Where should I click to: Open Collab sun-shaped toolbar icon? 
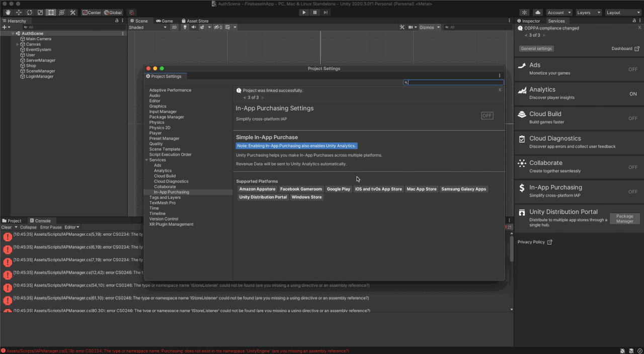point(525,13)
